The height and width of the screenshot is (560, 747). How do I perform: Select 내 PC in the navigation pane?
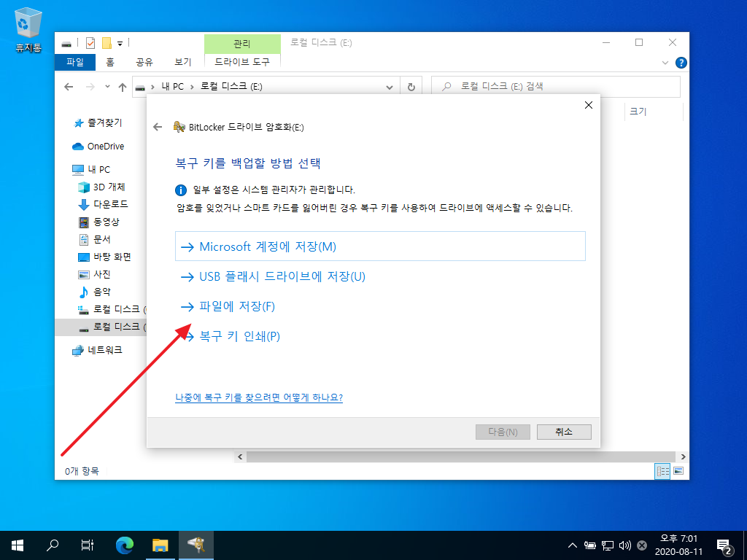pyautogui.click(x=91, y=169)
